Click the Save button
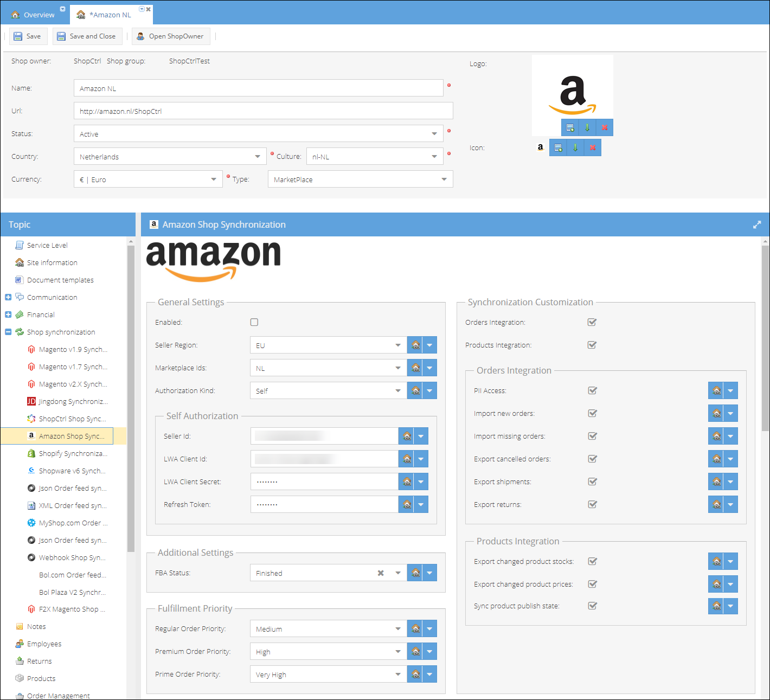The height and width of the screenshot is (700, 770). point(28,36)
